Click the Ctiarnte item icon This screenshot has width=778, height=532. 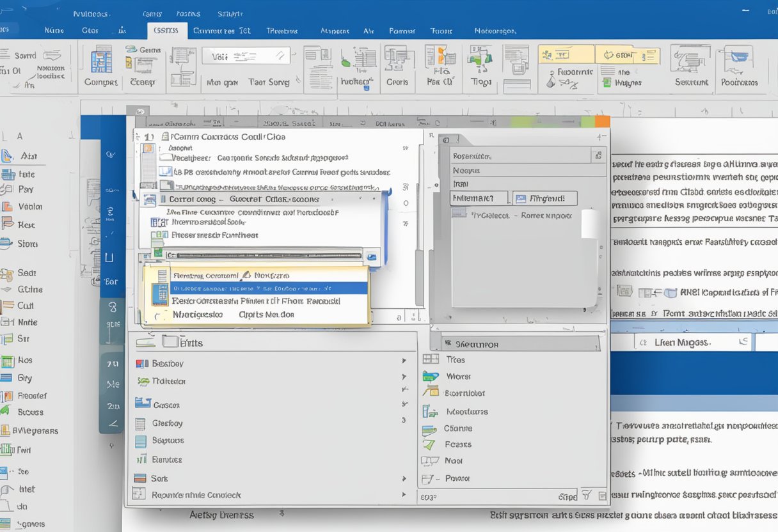[x=429, y=430]
